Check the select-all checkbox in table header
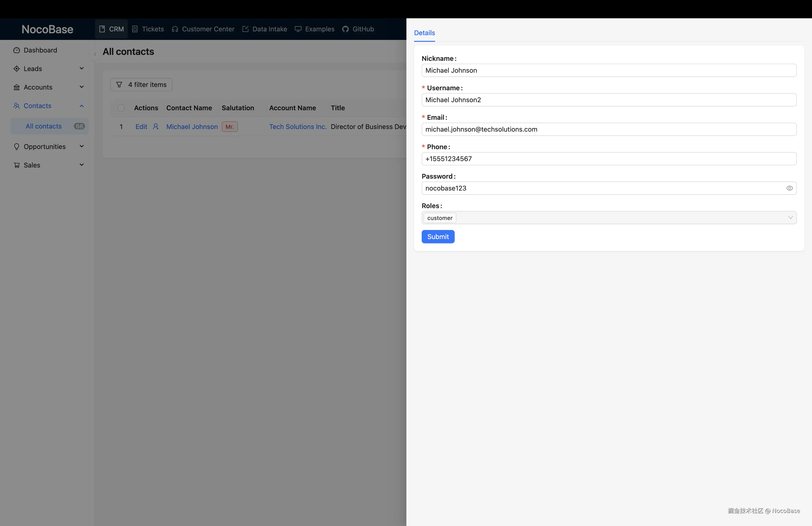The width and height of the screenshot is (812, 526). (121, 108)
